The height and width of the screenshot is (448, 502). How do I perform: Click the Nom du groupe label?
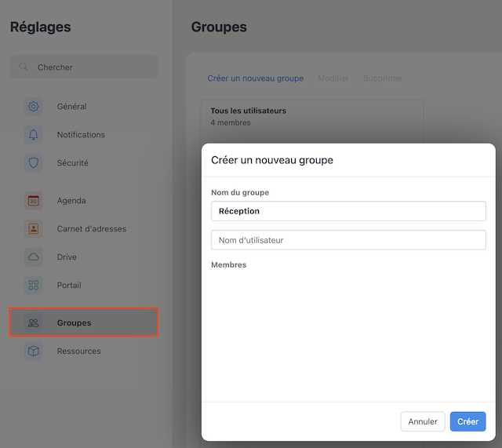(x=240, y=192)
